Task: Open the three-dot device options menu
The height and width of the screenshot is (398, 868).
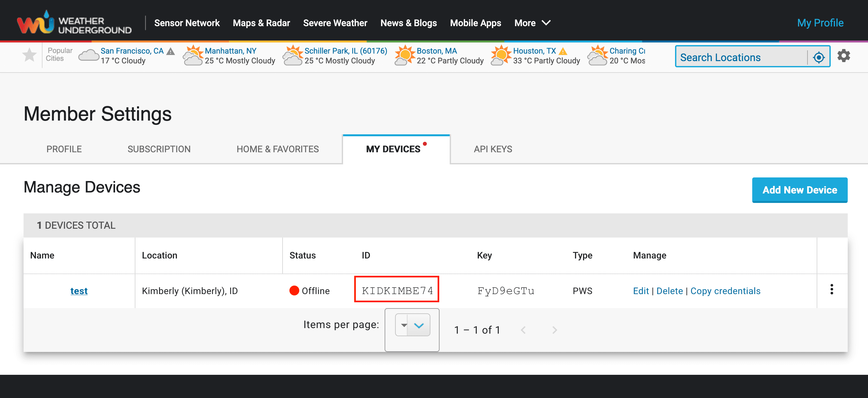Action: click(832, 289)
